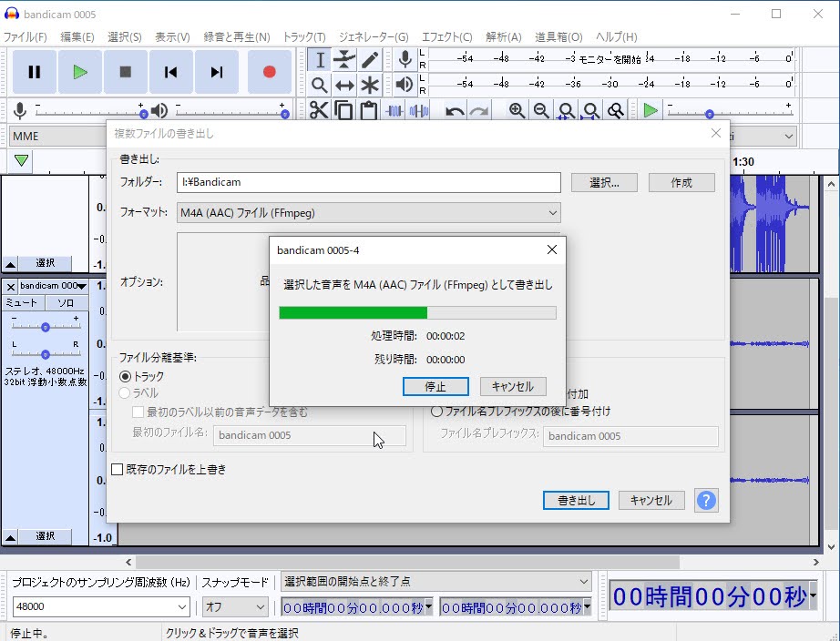Click the 選択... folder browse button
This screenshot has width=840, height=641.
tap(604, 182)
